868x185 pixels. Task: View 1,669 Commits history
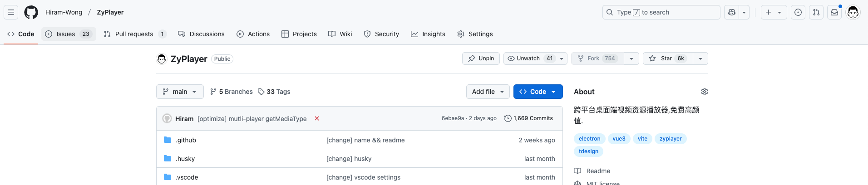[x=528, y=118]
